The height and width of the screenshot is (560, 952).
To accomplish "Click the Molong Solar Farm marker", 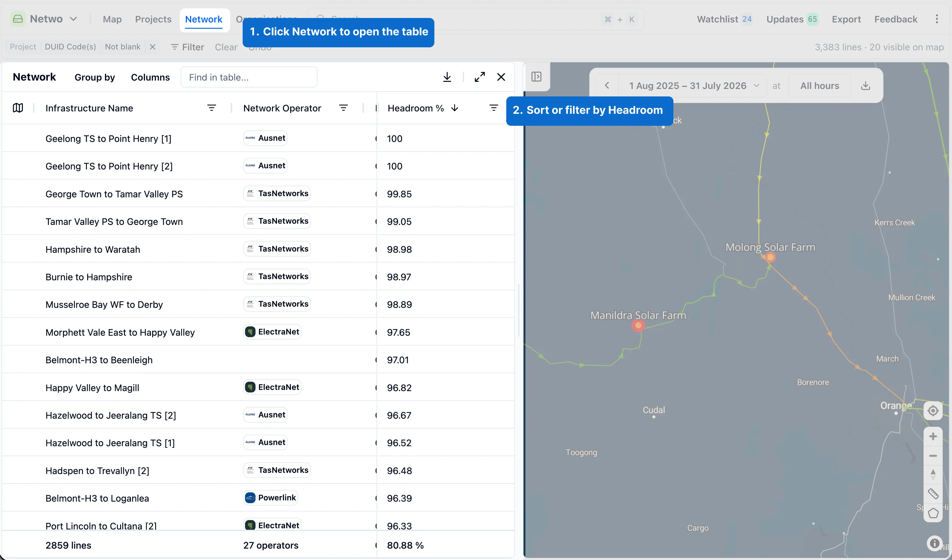I will click(x=770, y=257).
